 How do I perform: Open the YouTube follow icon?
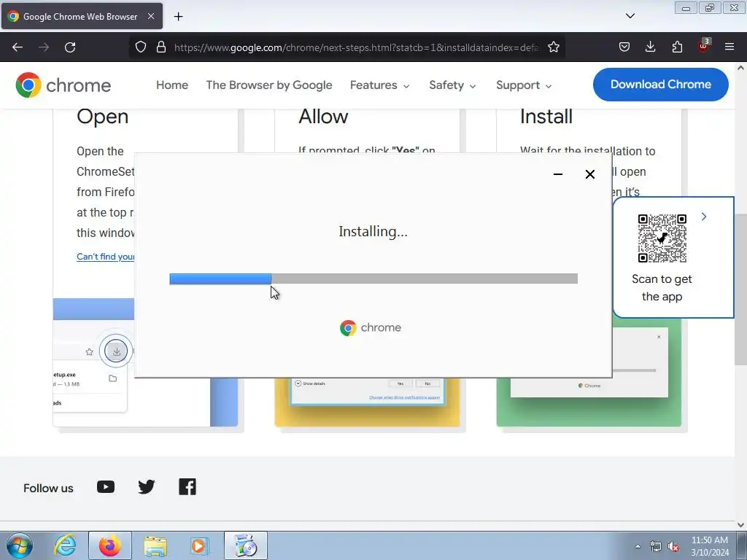click(106, 486)
